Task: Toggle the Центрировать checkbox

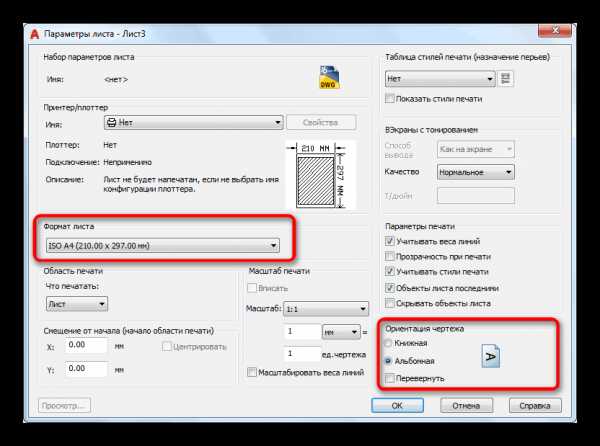Action: point(166,347)
